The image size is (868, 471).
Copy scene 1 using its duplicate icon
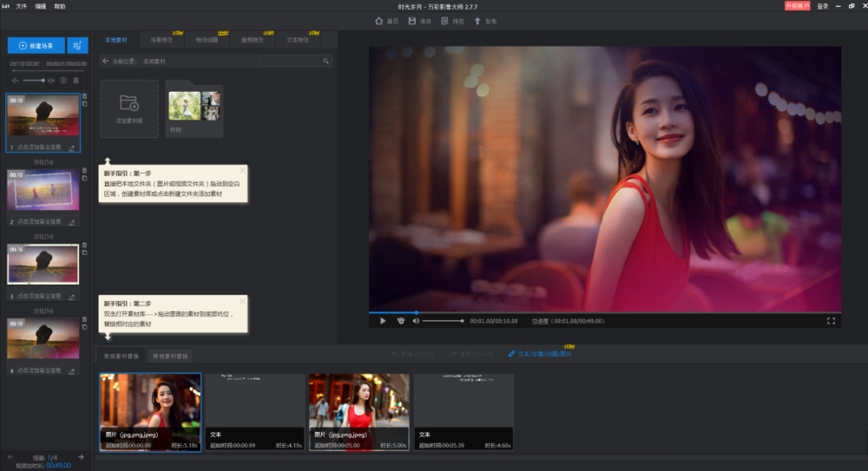[84, 104]
